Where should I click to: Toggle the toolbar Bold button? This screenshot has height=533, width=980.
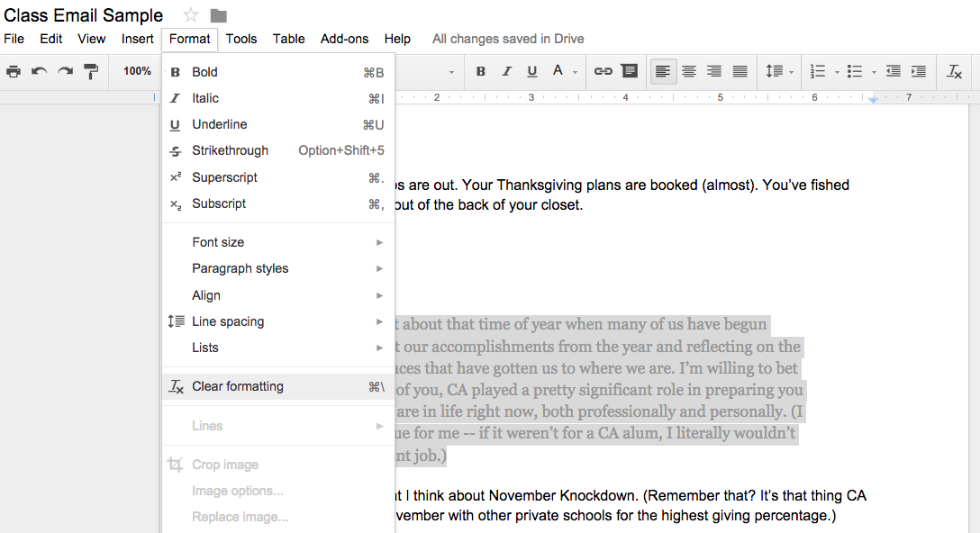(x=480, y=71)
